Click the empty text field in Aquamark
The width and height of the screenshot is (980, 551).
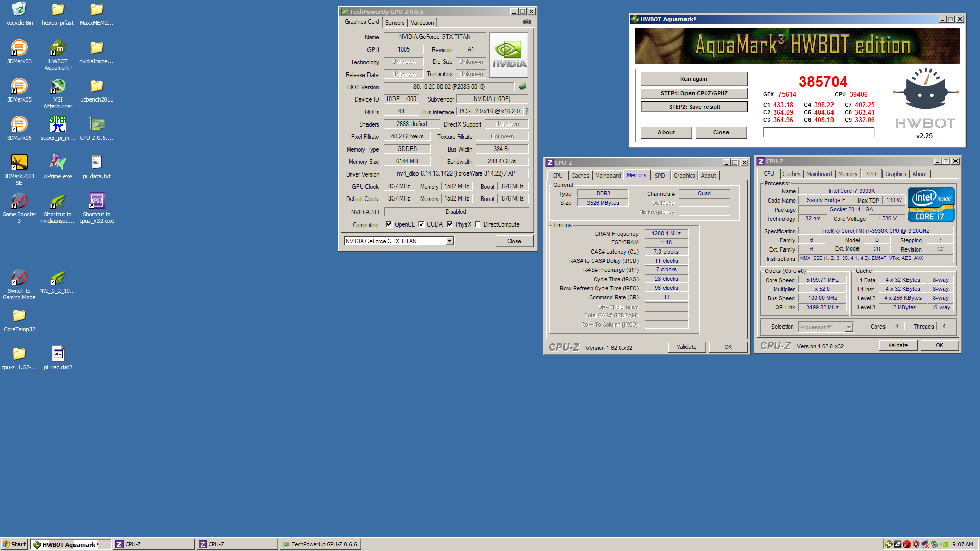tap(819, 132)
